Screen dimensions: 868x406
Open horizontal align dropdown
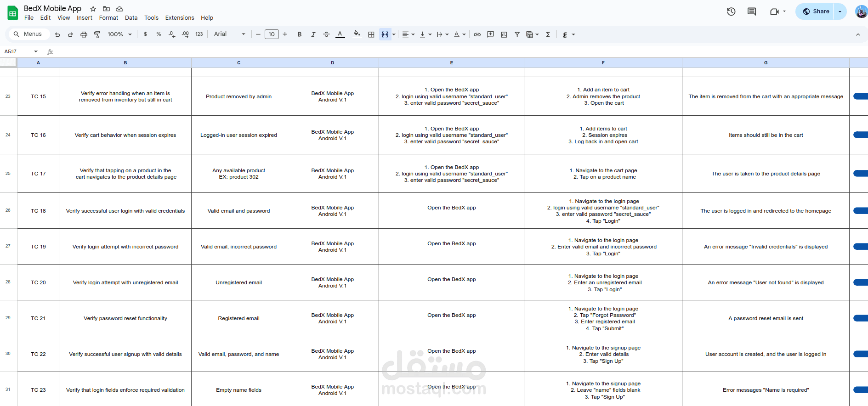click(408, 34)
